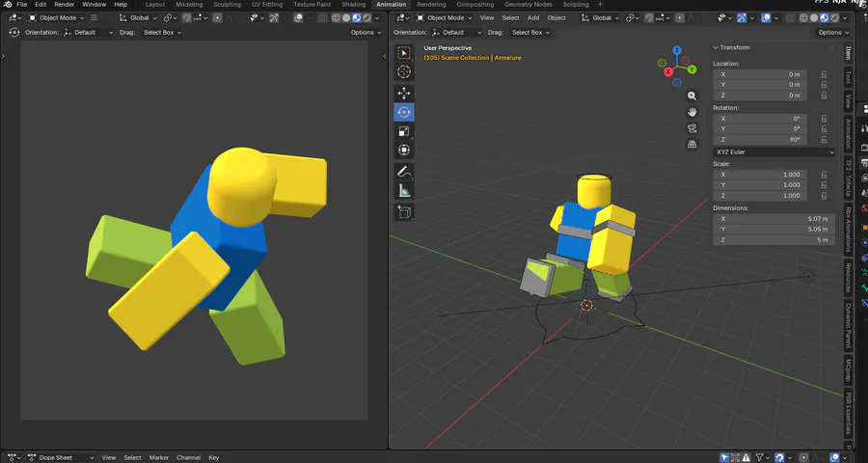This screenshot has height=463, width=868.
Task: Lock the Location Z value
Action: pos(825,95)
